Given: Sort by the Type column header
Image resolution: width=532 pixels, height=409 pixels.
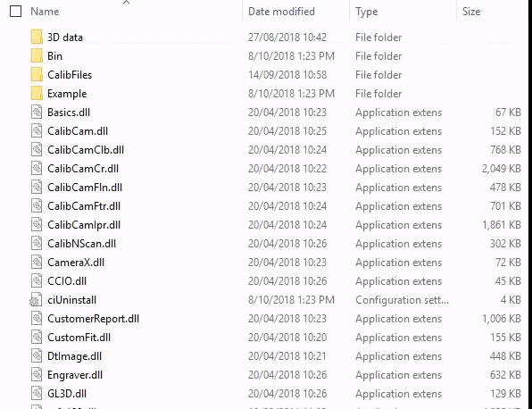Looking at the screenshot, I should click(367, 12).
